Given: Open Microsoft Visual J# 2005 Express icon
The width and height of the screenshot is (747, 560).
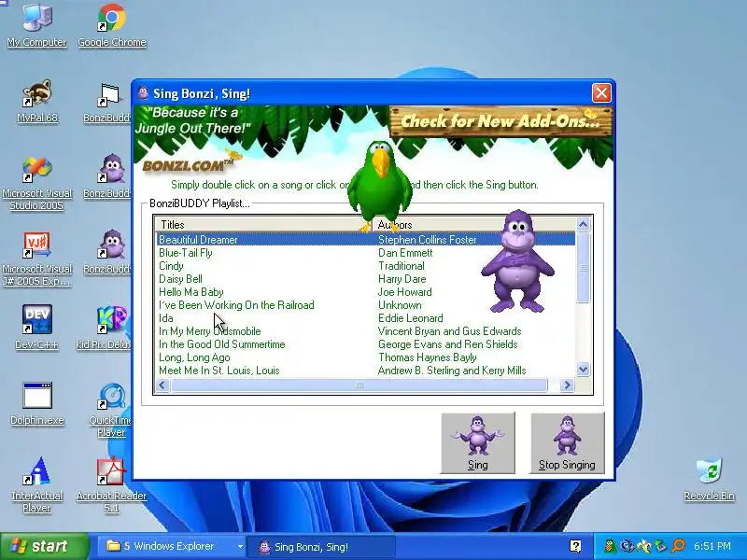Looking at the screenshot, I should point(36,259).
